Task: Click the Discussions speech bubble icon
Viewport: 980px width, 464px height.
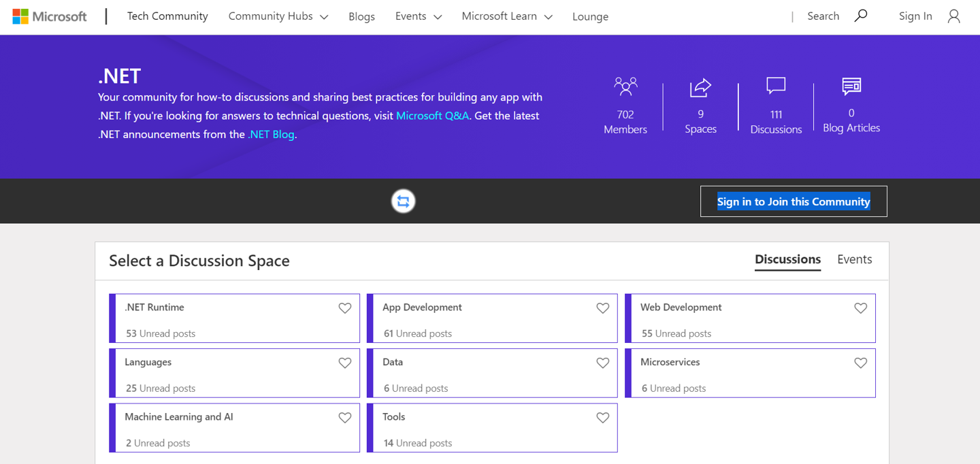Action: tap(776, 86)
